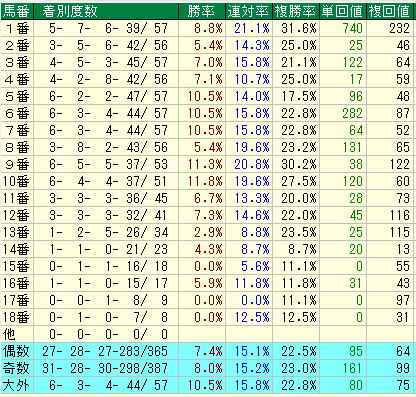Image resolution: width=416 pixels, height=397 pixels.
Task: Click 着別度数 0- 0- 0- 0/ 0 in 他 row
Action: tap(108, 335)
